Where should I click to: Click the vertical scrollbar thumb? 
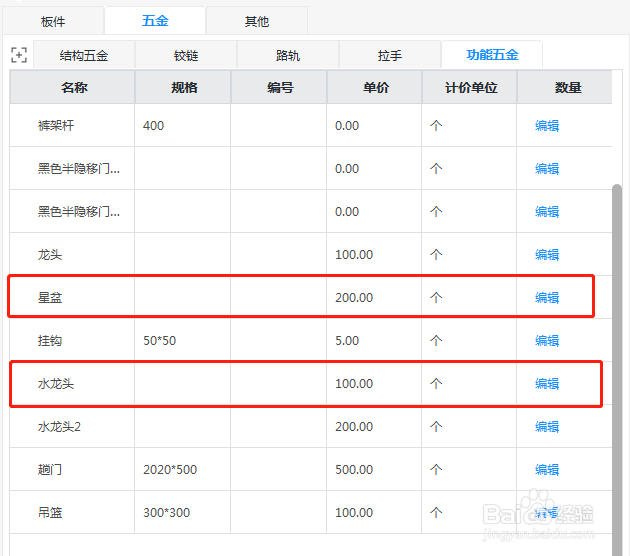point(617,370)
